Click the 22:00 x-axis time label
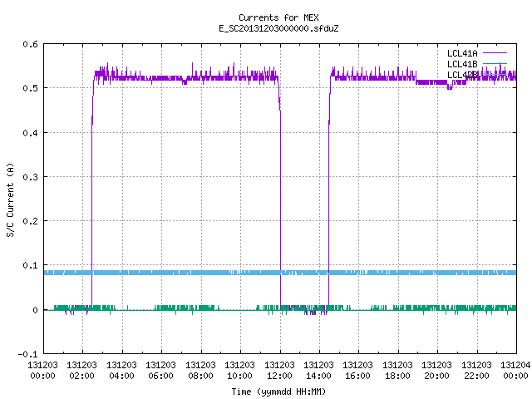Viewport: 532px width, 399px height. (x=476, y=376)
